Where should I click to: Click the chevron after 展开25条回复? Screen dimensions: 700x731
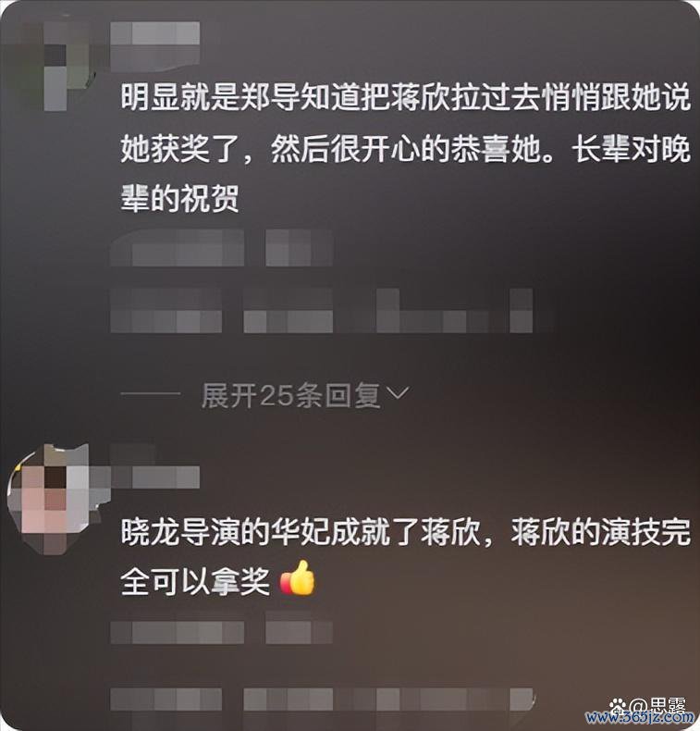[x=399, y=394]
